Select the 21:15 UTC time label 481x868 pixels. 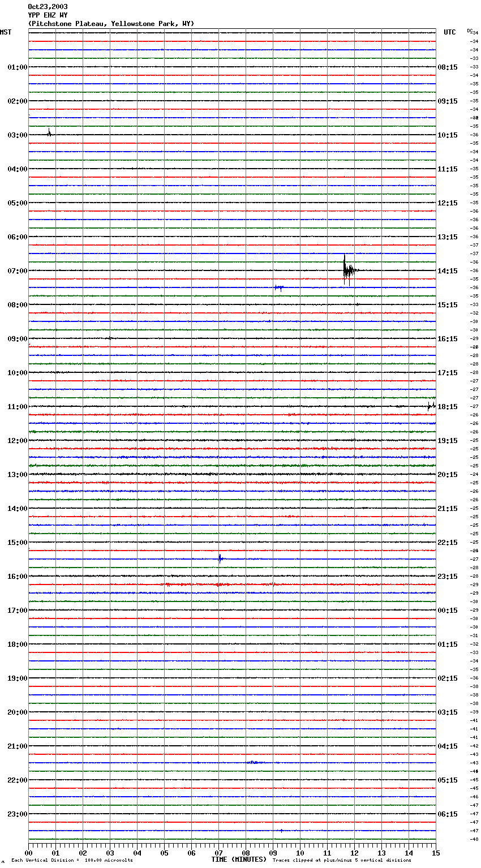click(448, 509)
